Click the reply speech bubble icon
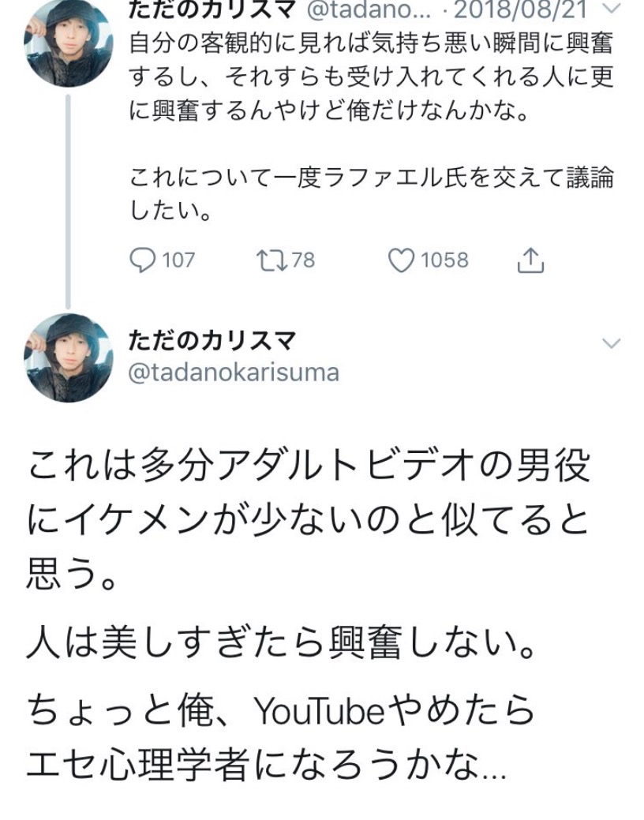This screenshot has width=644, height=820. (x=143, y=260)
